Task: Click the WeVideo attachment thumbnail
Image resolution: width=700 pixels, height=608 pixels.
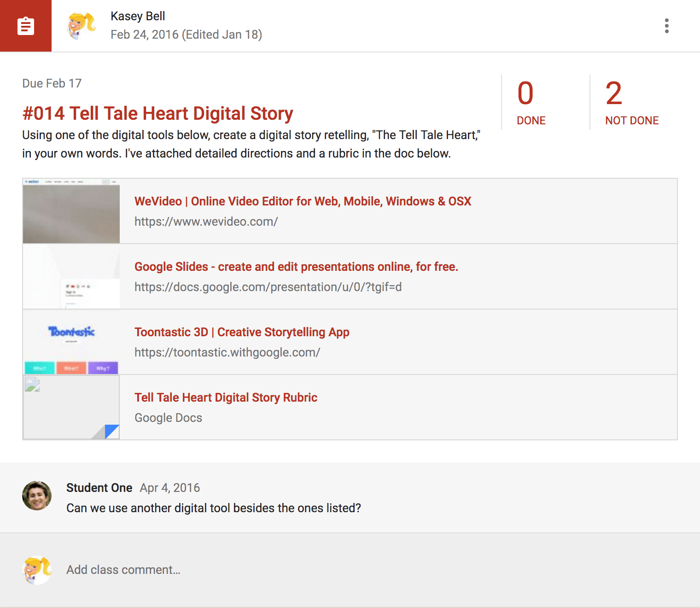Action: (71, 211)
